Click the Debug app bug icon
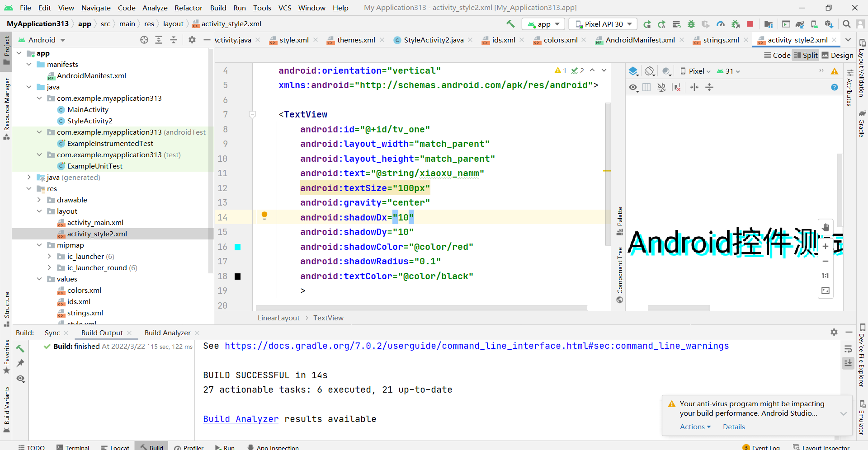This screenshot has height=450, width=868. (691, 24)
